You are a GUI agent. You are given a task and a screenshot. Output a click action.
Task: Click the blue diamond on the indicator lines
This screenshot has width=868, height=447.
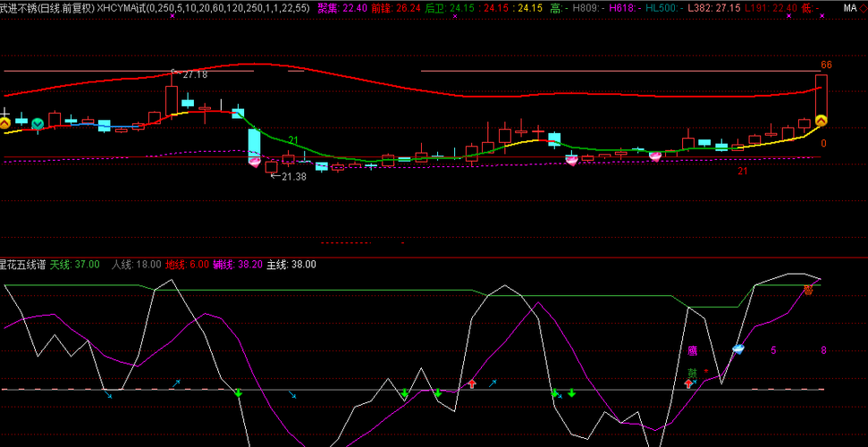(737, 349)
